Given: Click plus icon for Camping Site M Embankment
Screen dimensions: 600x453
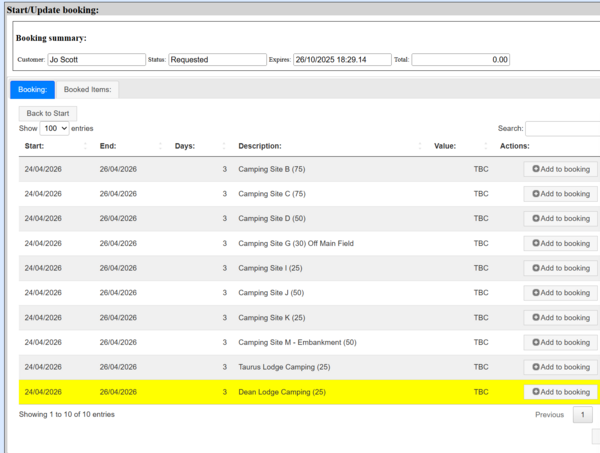Looking at the screenshot, I should coord(536,343).
